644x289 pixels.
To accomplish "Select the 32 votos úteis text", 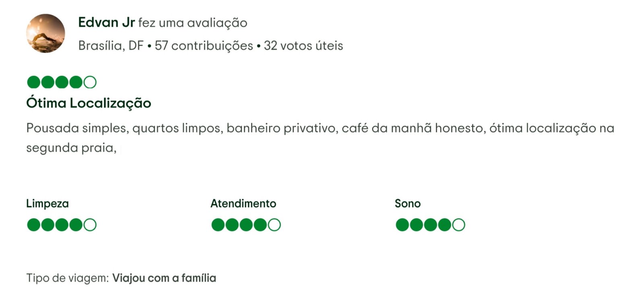I will [303, 45].
